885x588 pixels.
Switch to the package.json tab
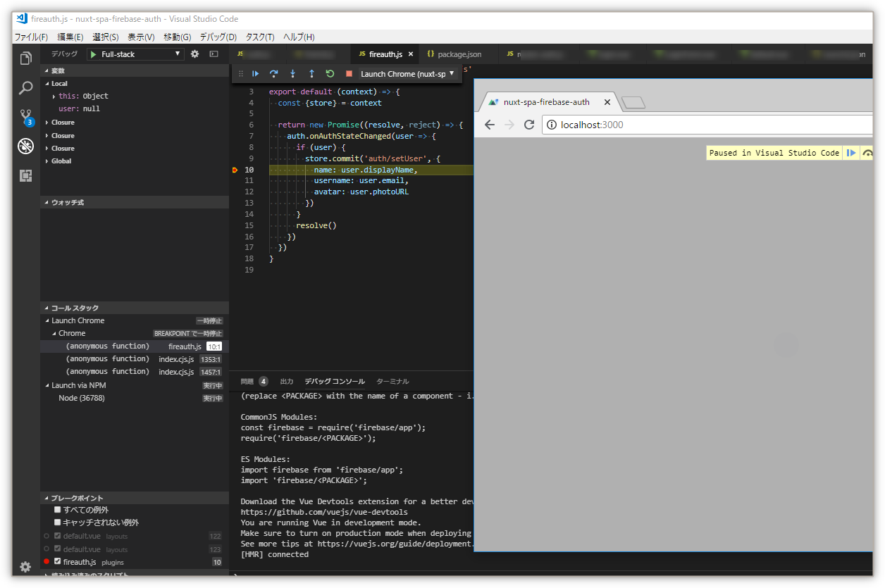(x=458, y=53)
